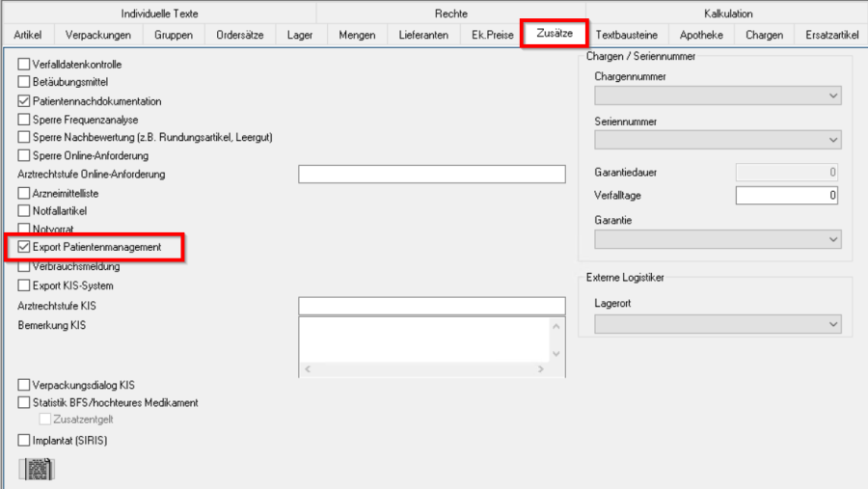Viewport: 868px width, 489px height.
Task: Go to Ordersätze tab
Action: click(240, 35)
